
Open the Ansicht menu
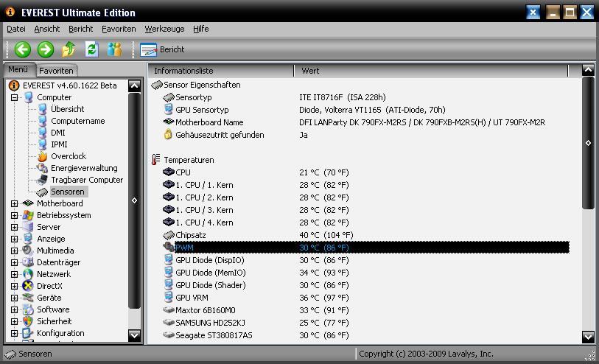coord(47,29)
